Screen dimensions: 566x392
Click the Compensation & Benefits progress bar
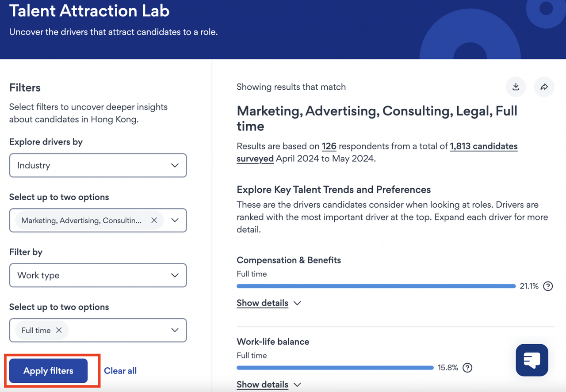[x=376, y=286]
